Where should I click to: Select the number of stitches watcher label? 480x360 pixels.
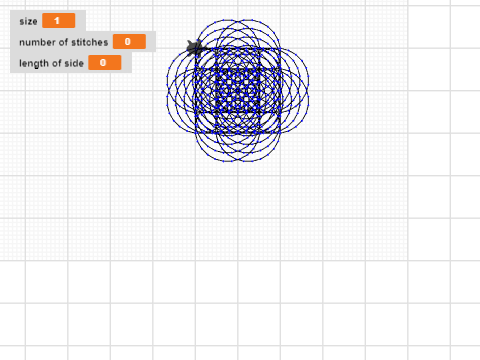[64, 42]
